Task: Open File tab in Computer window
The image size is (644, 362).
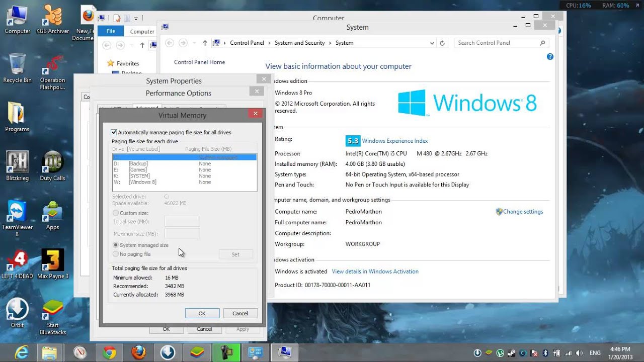Action: [111, 31]
